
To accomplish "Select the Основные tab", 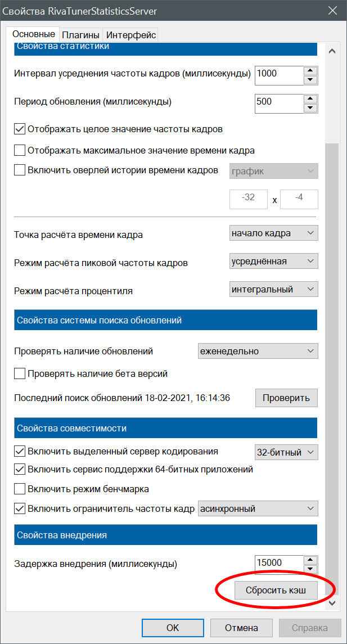I will (33, 34).
